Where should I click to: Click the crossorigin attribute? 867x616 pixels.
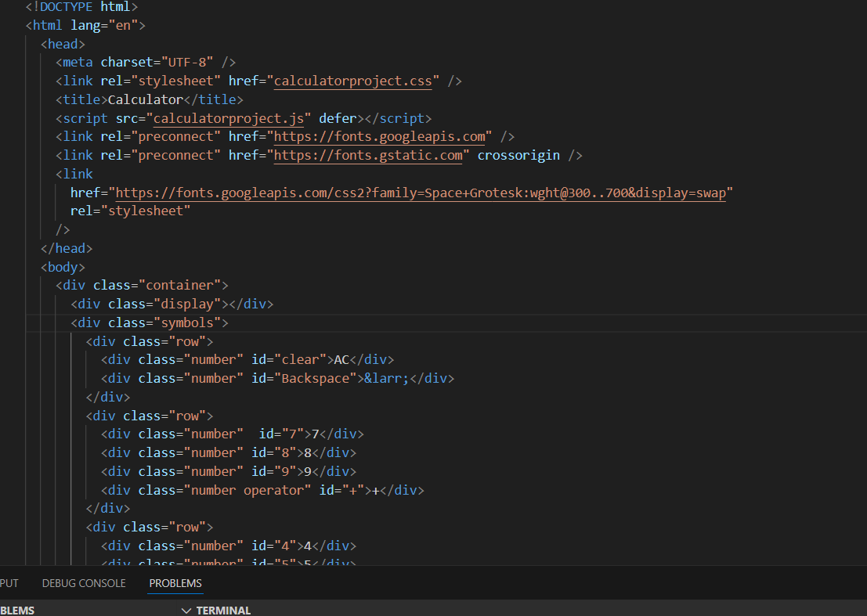[x=518, y=155]
